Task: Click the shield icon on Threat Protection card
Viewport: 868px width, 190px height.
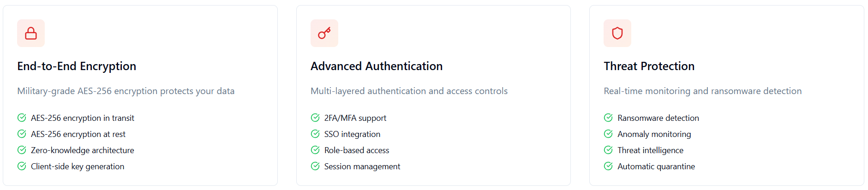Action: click(617, 33)
